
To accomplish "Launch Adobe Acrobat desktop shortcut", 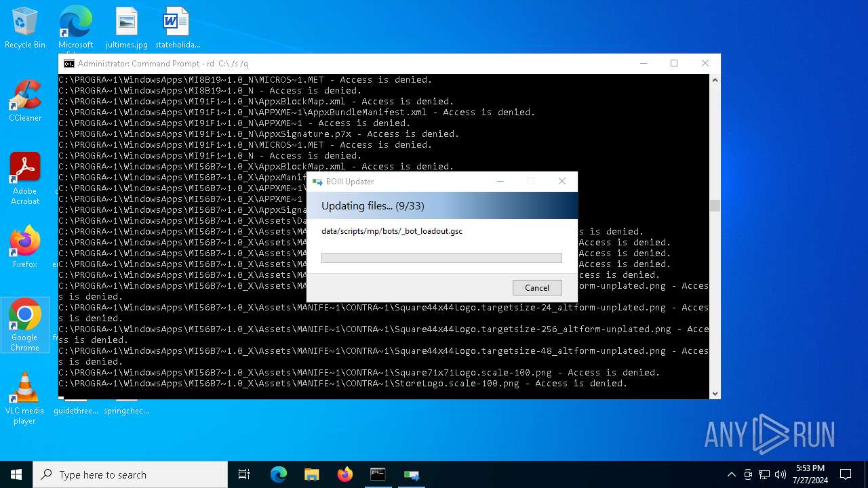I will [x=25, y=179].
